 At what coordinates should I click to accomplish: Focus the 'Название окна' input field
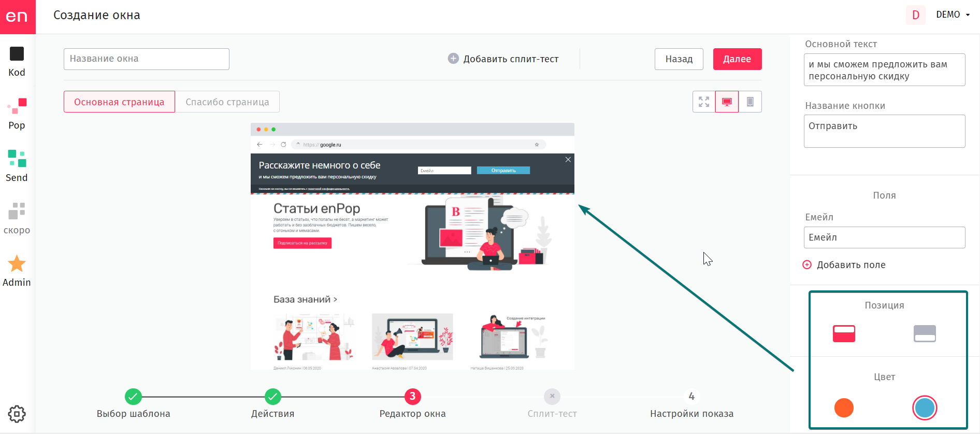coord(147,59)
